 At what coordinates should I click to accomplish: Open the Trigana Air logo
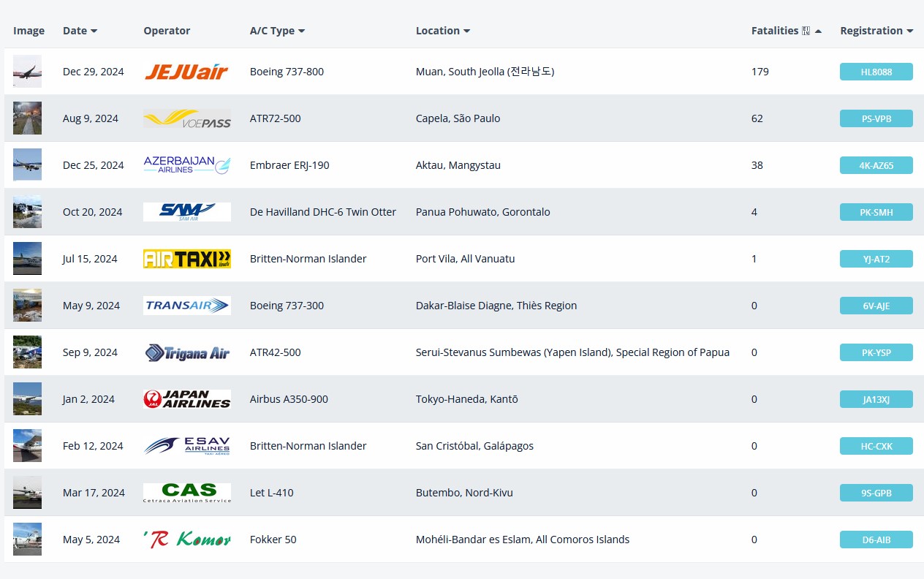tap(187, 352)
